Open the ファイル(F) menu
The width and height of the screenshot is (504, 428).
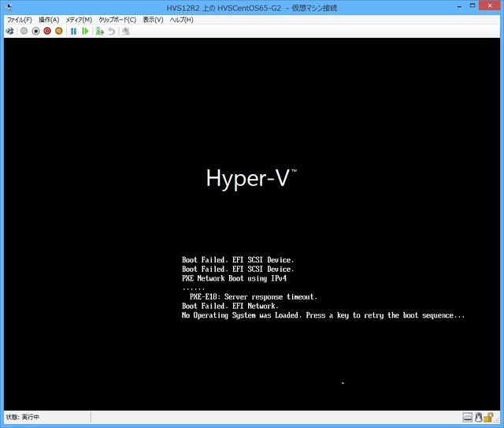coord(19,20)
